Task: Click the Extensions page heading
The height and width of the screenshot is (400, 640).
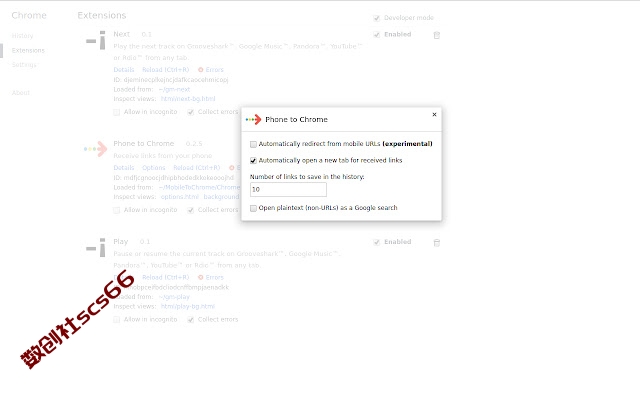Action: click(x=102, y=16)
